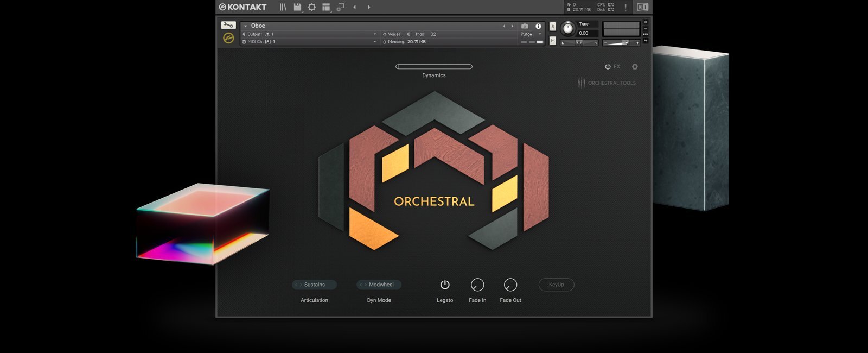The height and width of the screenshot is (353, 868).
Task: Click the camera snapshot icon
Action: click(525, 26)
